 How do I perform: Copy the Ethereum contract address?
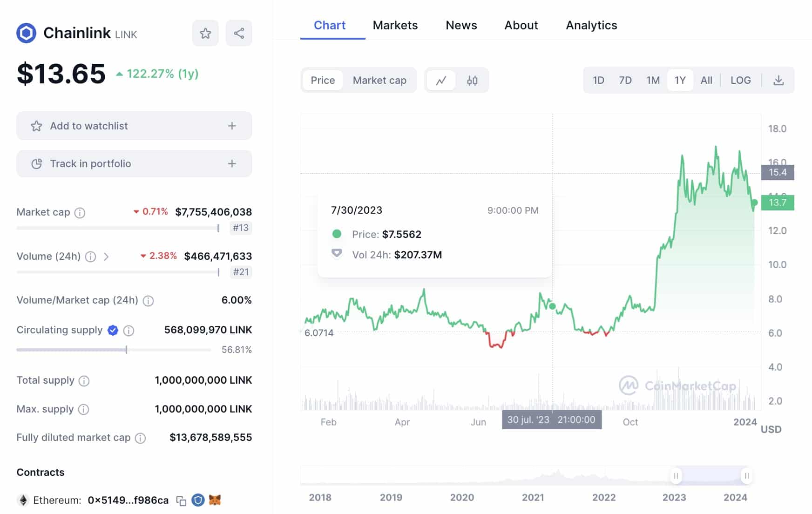(x=181, y=500)
